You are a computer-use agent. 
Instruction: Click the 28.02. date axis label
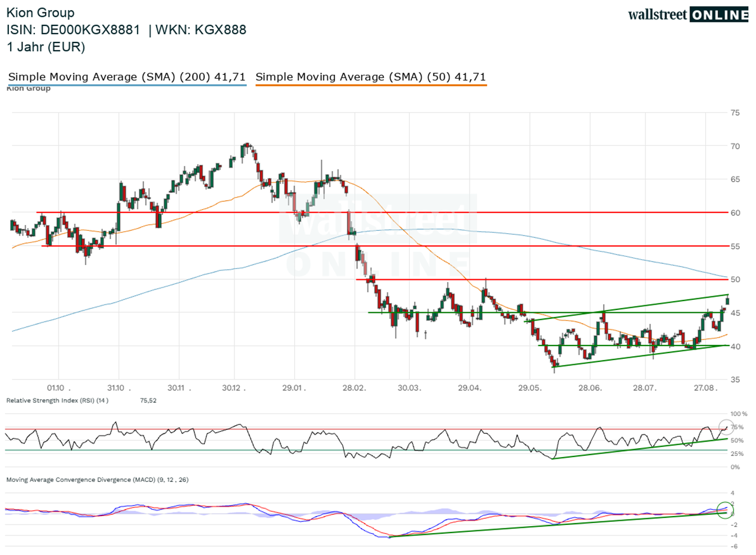coord(354,388)
